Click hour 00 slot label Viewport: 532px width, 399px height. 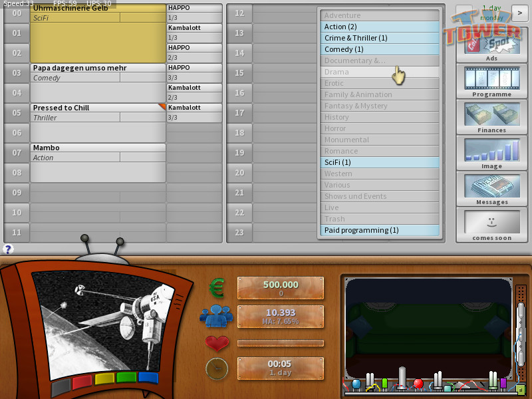point(17,13)
